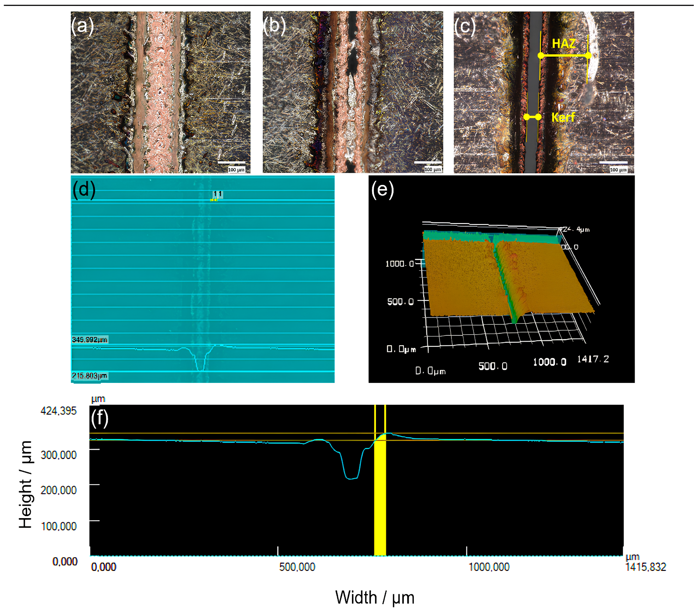This screenshot has height=612, width=700.
Task: Click the yellow HAZ label in panel c
Action: [564, 44]
